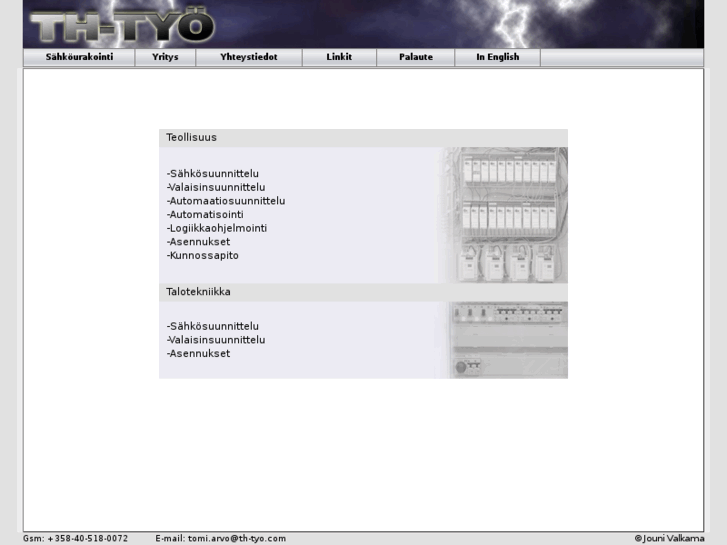Click Valaisinsuunnittelu under Talotekniikka

click(216, 340)
